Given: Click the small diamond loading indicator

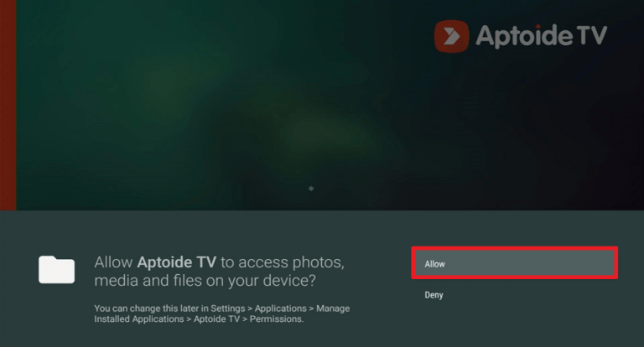Looking at the screenshot, I should (x=311, y=189).
